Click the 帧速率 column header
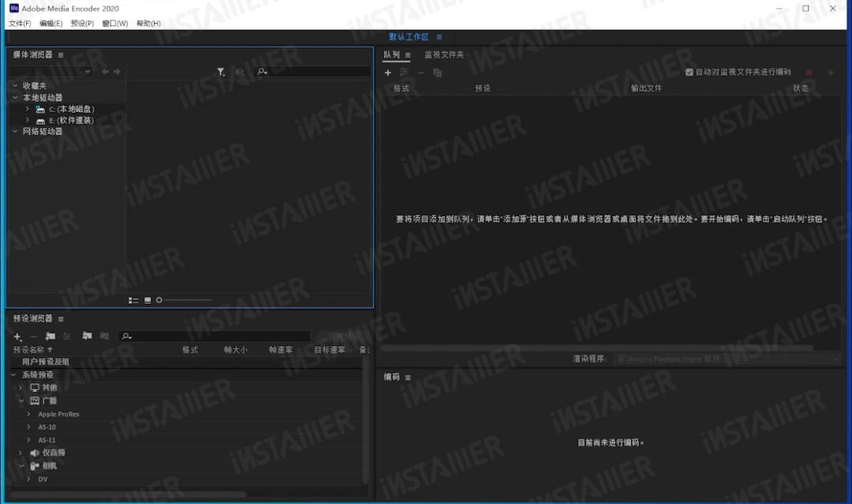The height and width of the screenshot is (504, 852). point(280,349)
